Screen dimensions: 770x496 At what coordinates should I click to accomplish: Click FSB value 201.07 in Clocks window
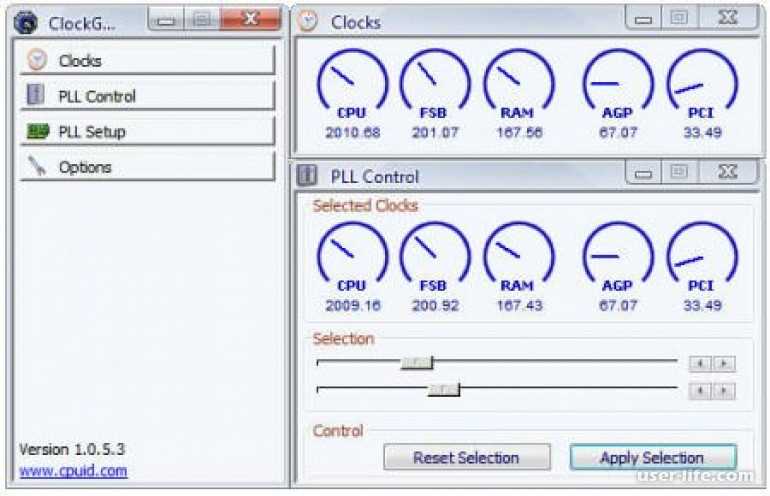435,132
